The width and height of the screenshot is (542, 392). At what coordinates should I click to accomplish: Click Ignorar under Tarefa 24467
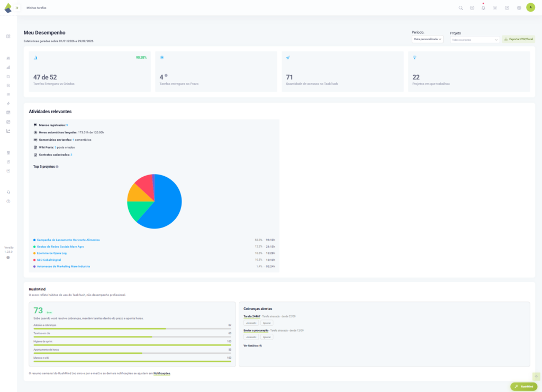pyautogui.click(x=267, y=323)
